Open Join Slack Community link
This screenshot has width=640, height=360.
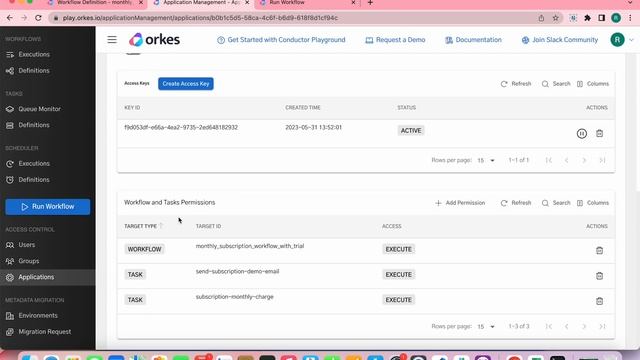pyautogui.click(x=560, y=40)
